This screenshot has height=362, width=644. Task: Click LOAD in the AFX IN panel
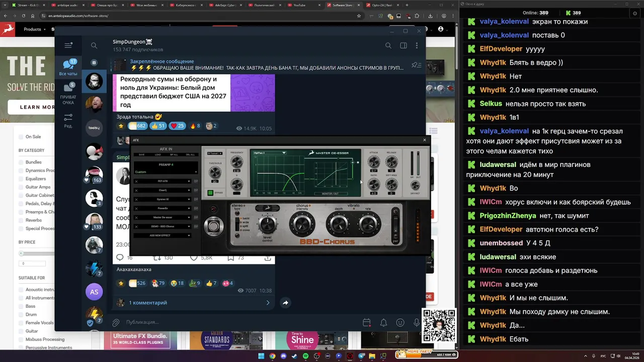pyautogui.click(x=158, y=155)
